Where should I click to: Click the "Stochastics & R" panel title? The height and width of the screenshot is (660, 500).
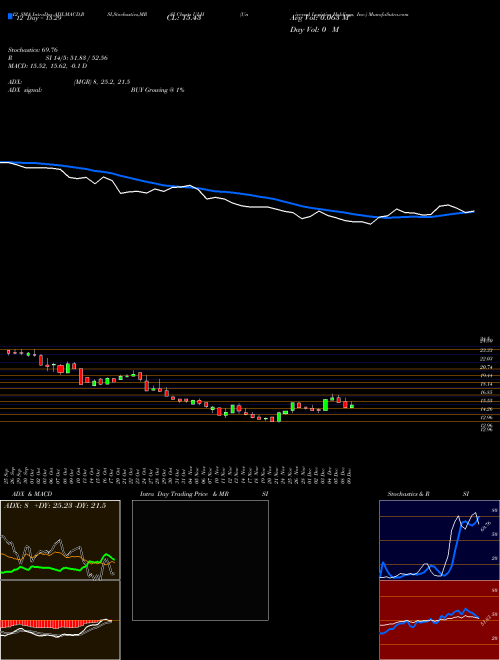point(409,494)
